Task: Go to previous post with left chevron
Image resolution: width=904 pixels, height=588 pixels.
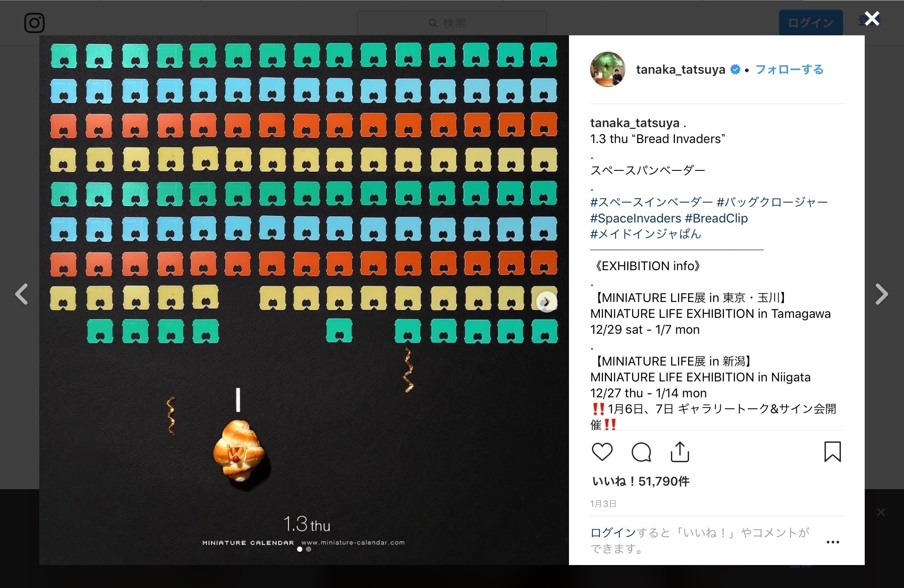Action: [x=22, y=294]
